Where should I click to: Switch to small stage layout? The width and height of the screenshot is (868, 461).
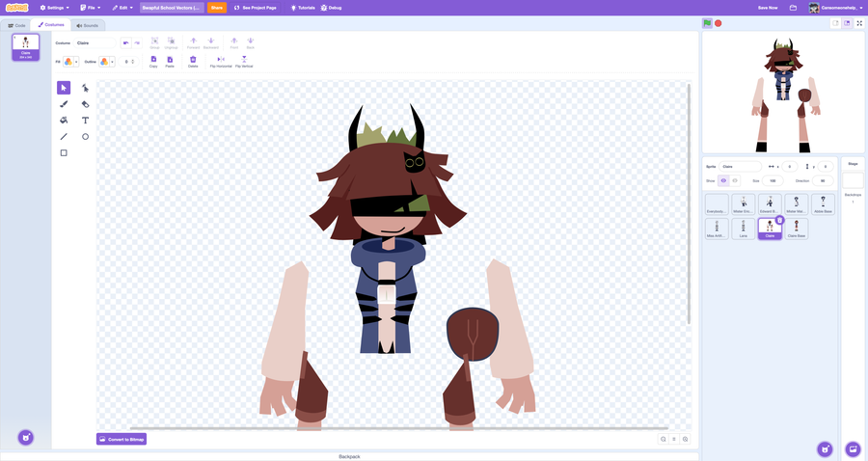point(835,23)
